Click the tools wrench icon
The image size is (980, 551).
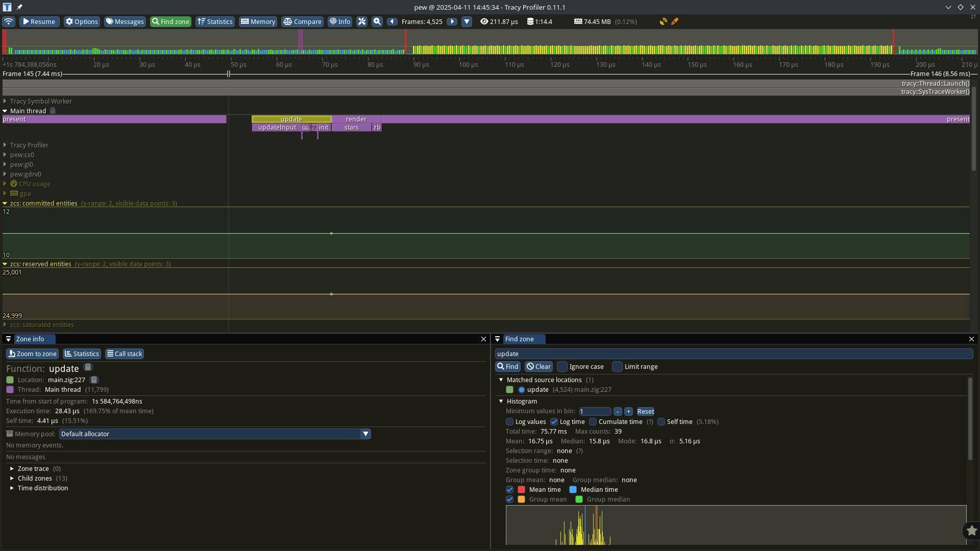click(x=362, y=21)
